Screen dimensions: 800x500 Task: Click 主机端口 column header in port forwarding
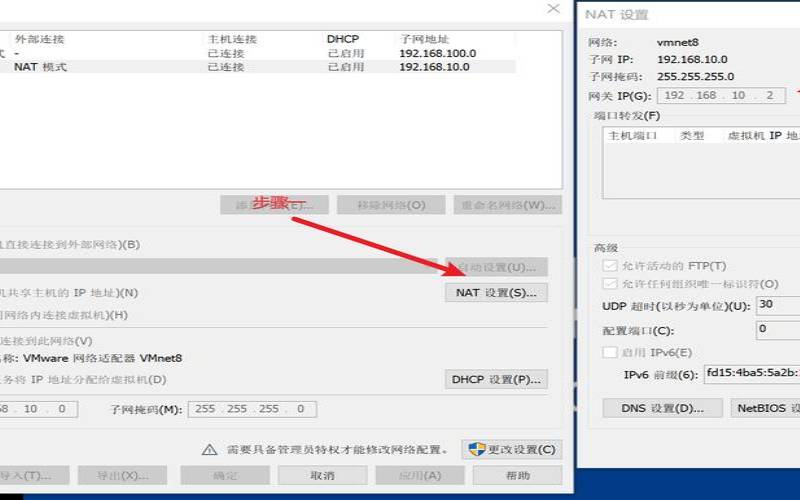coord(632,135)
